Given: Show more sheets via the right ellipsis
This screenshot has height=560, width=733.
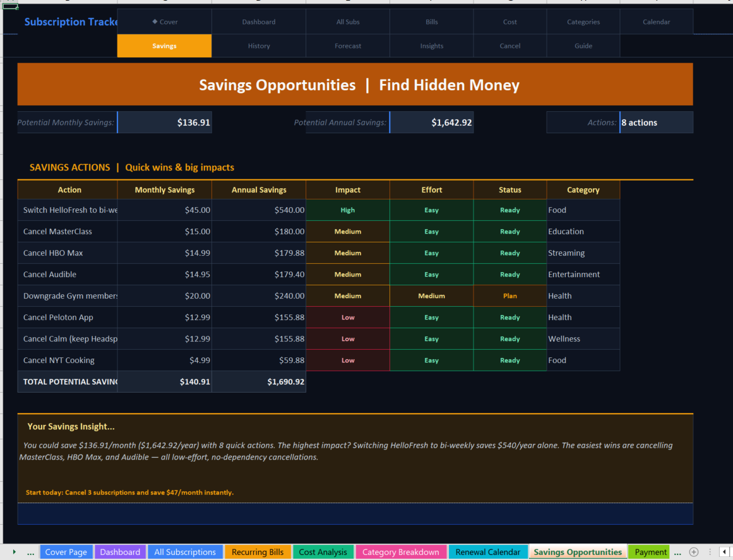Looking at the screenshot, I should tap(677, 552).
